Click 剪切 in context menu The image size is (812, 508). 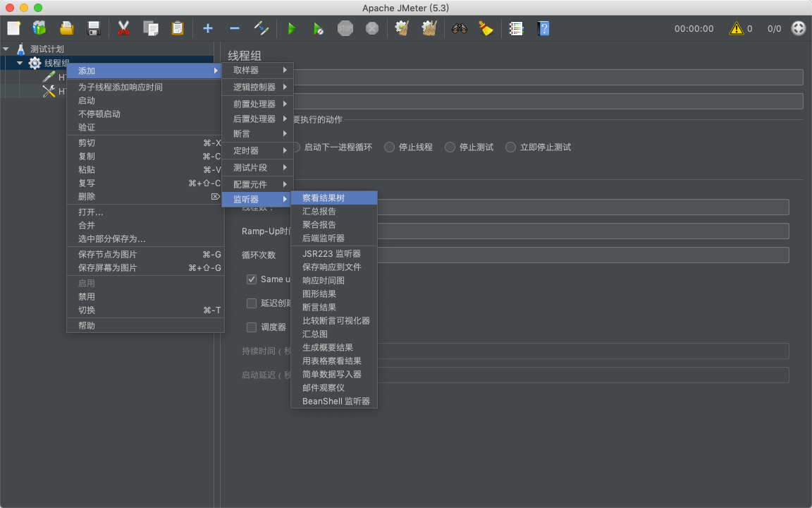145,143
